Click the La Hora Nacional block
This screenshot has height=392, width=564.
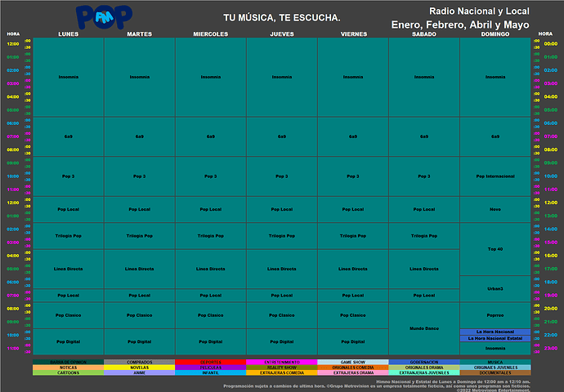pos(495,332)
